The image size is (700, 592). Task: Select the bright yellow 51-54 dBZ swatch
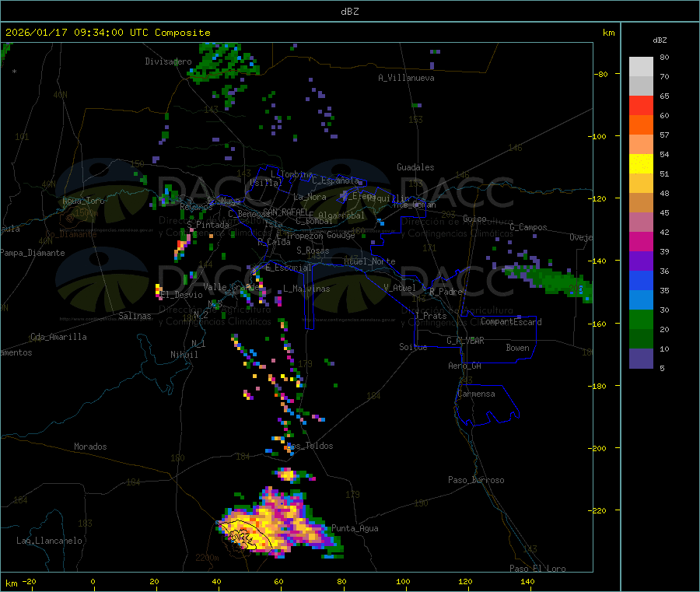pos(641,164)
